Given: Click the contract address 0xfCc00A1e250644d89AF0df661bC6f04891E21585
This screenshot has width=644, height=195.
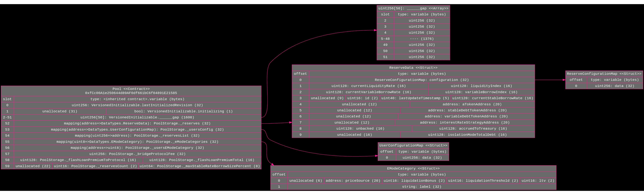Looking at the screenshot, I should 131,93.
